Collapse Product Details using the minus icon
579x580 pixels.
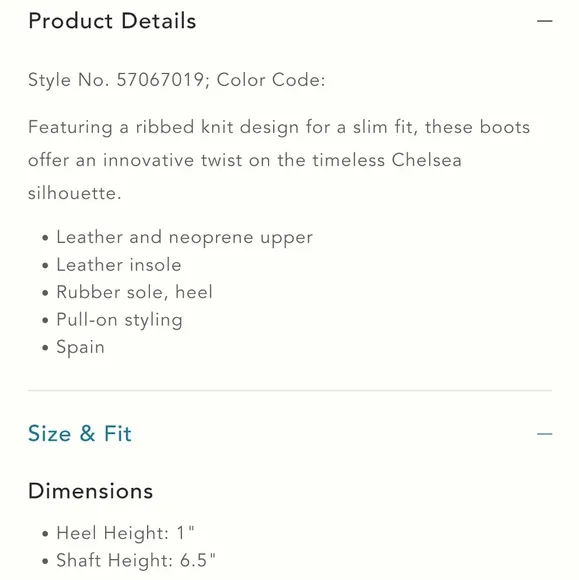click(x=544, y=21)
